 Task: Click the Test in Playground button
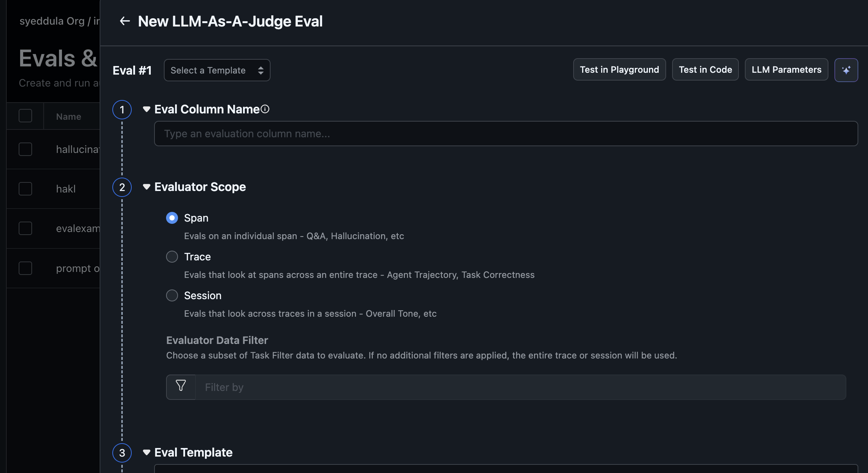pyautogui.click(x=619, y=70)
